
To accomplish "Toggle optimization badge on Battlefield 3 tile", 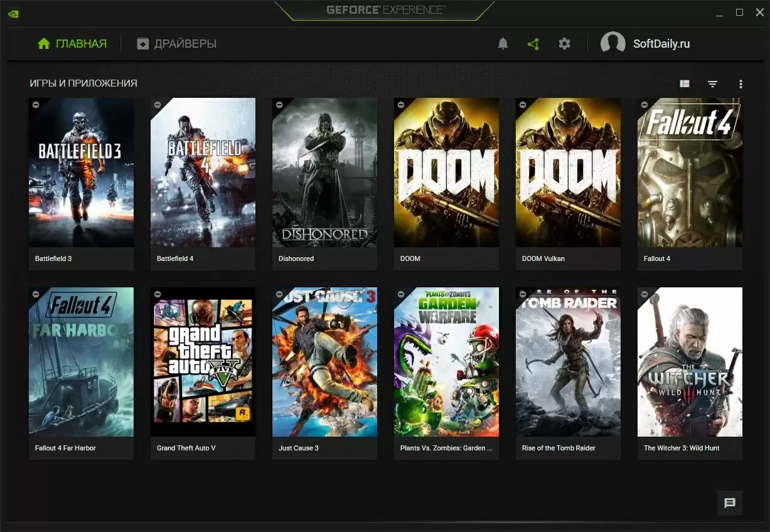I will pyautogui.click(x=36, y=105).
